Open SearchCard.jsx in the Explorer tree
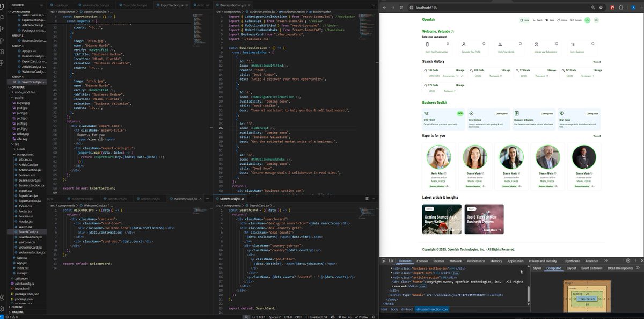The image size is (644, 319). [x=28, y=231]
